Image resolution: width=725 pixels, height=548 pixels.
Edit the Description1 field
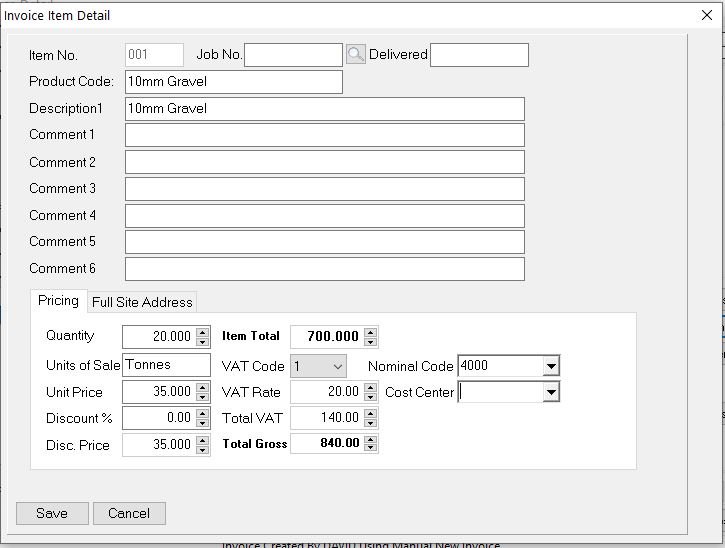[x=325, y=109]
